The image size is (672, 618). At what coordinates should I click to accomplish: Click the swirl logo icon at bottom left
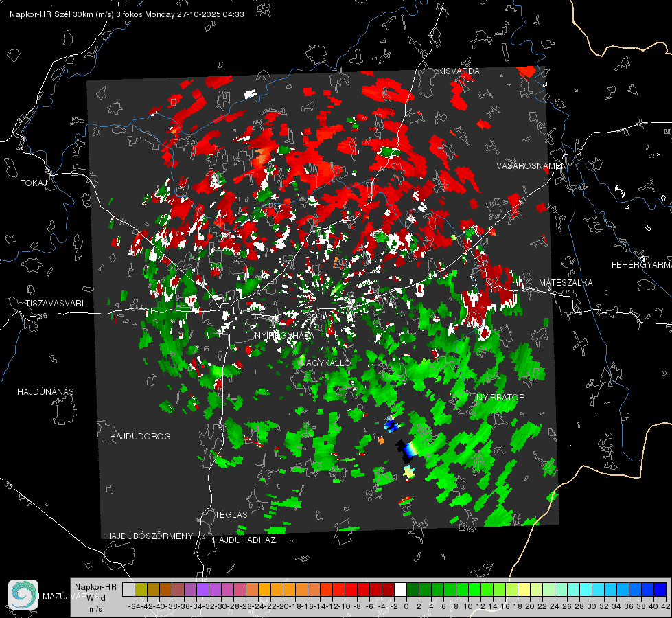click(23, 595)
